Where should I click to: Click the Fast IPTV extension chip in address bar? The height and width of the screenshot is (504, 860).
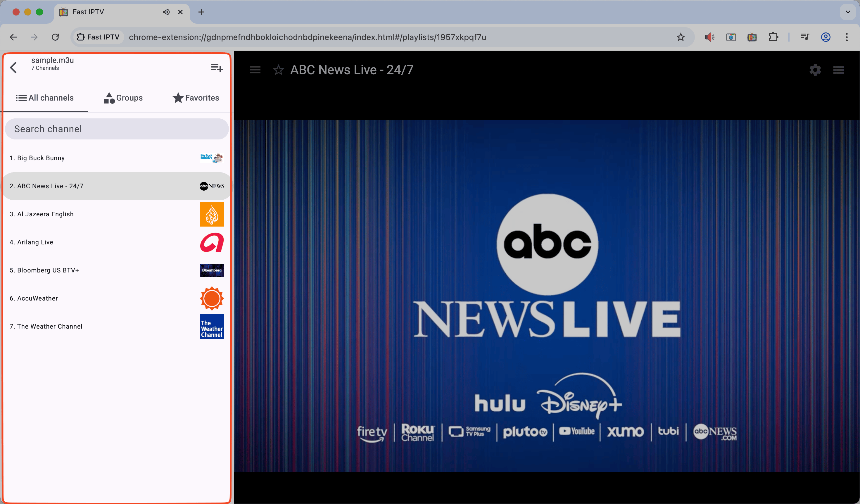coord(98,37)
